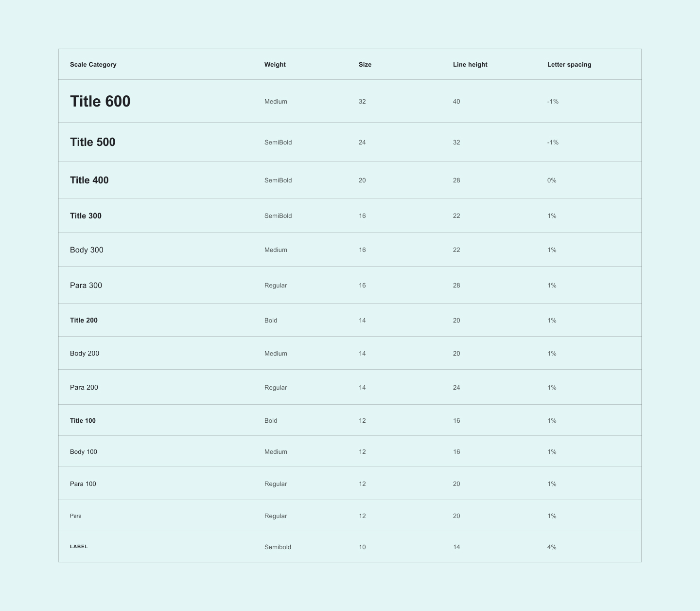Select the 4% letter spacing value

pos(551,547)
